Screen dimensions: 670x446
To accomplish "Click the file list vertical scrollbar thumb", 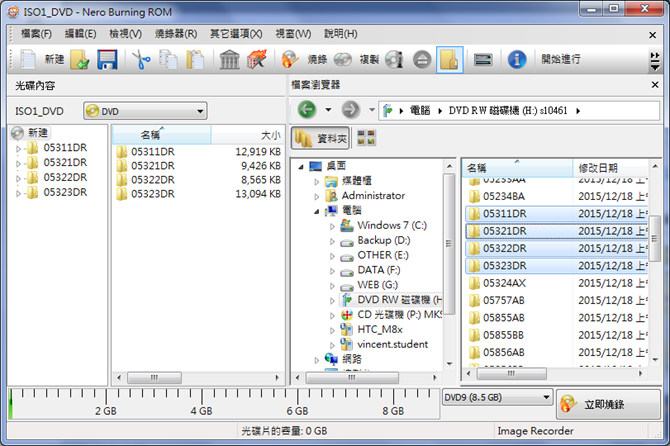I will coord(655,238).
